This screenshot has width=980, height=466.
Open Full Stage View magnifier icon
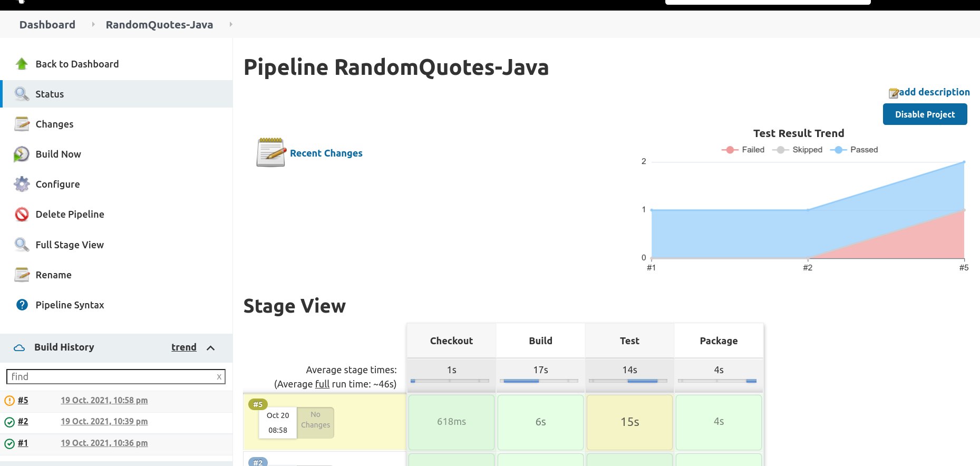pos(22,245)
